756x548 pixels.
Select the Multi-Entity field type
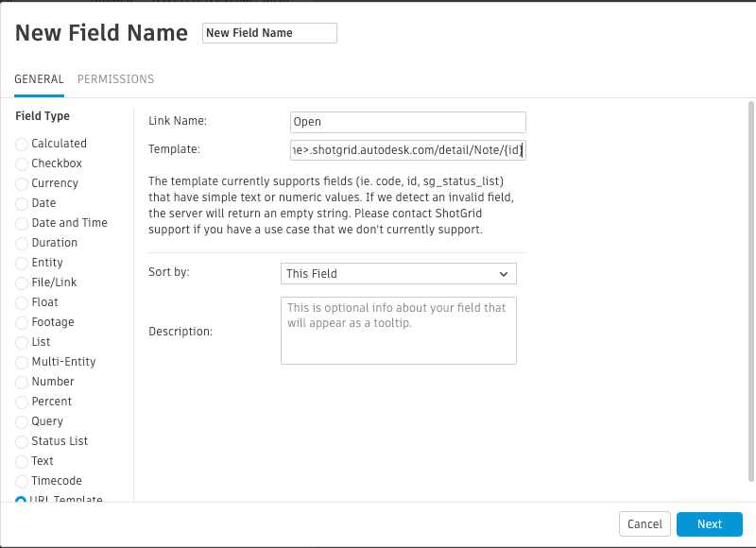click(x=20, y=362)
